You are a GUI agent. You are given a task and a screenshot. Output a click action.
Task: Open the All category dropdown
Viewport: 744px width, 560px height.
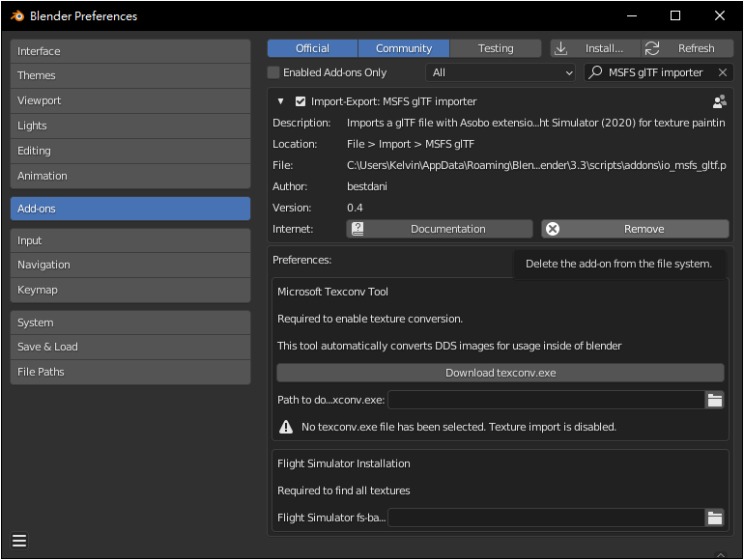(x=501, y=72)
